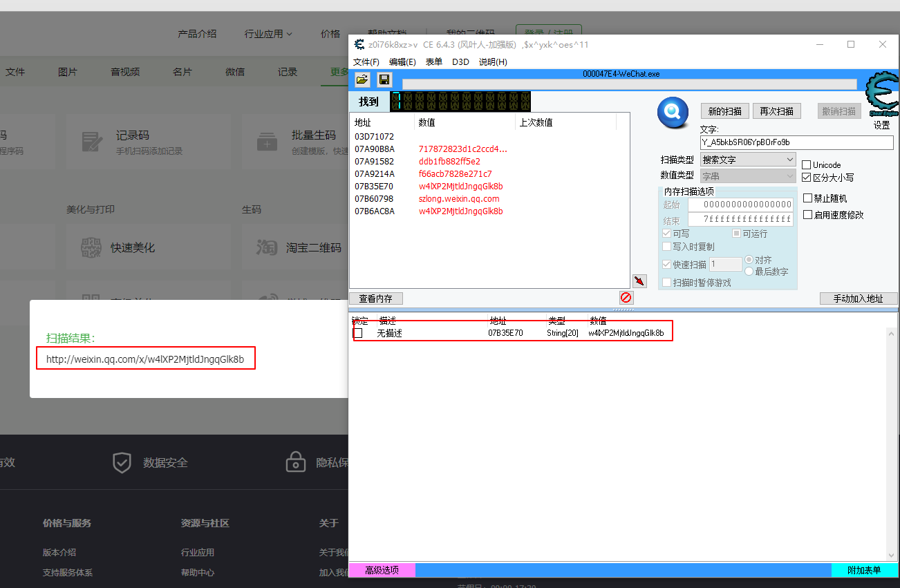Click the 高级选项 button
The image size is (900, 588).
click(x=382, y=570)
